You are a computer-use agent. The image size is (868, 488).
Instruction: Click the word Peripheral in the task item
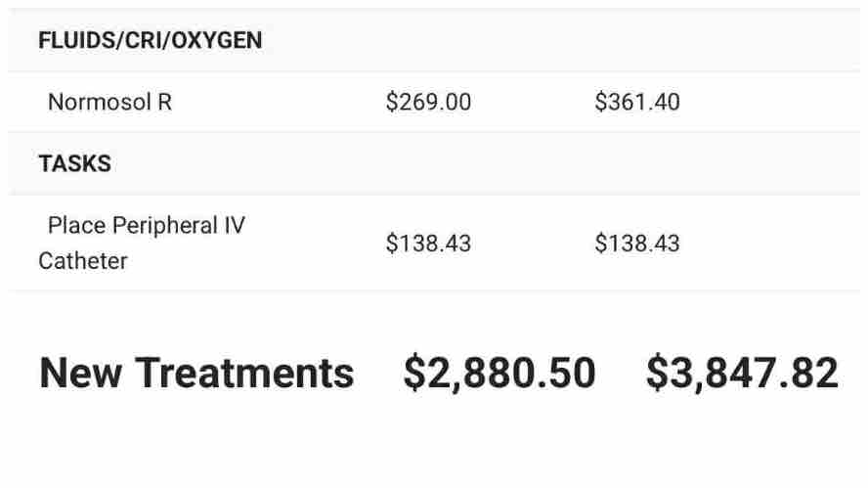click(164, 226)
